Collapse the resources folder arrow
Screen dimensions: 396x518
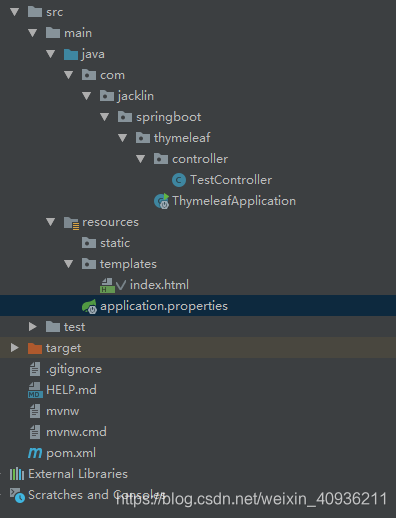pyautogui.click(x=51, y=222)
